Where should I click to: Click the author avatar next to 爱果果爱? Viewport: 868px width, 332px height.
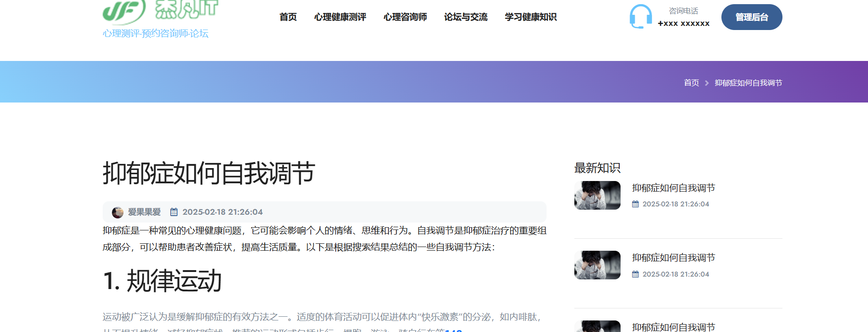[x=117, y=212]
